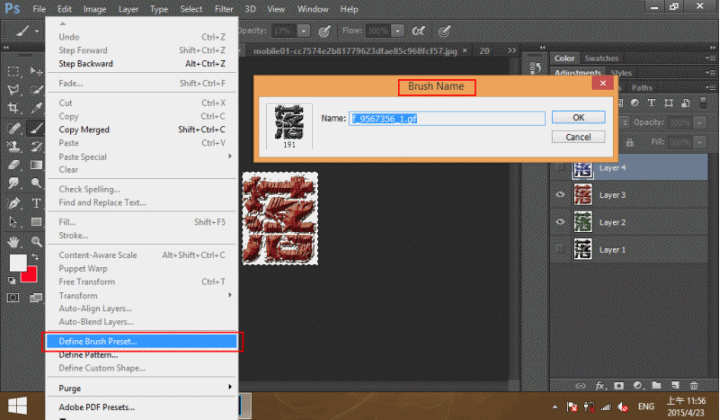Delete layer with the trash icon
Viewport: 720px width, 420px height.
point(694,386)
